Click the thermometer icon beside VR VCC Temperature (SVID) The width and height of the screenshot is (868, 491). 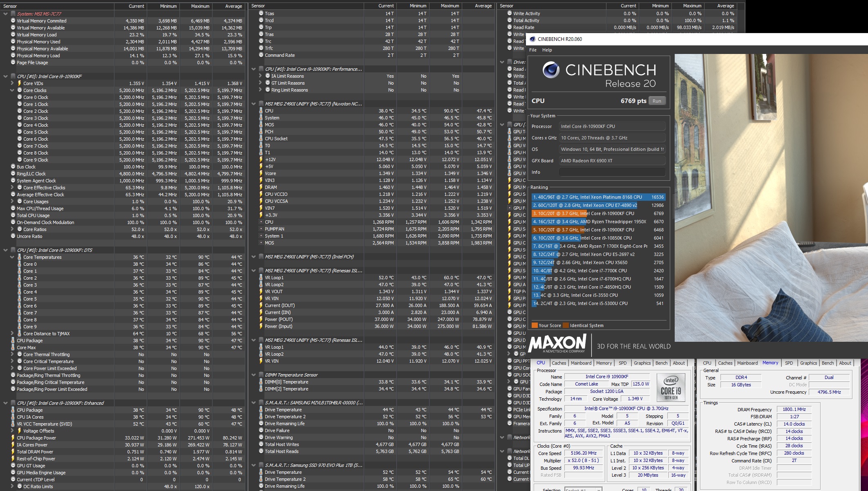(x=13, y=424)
